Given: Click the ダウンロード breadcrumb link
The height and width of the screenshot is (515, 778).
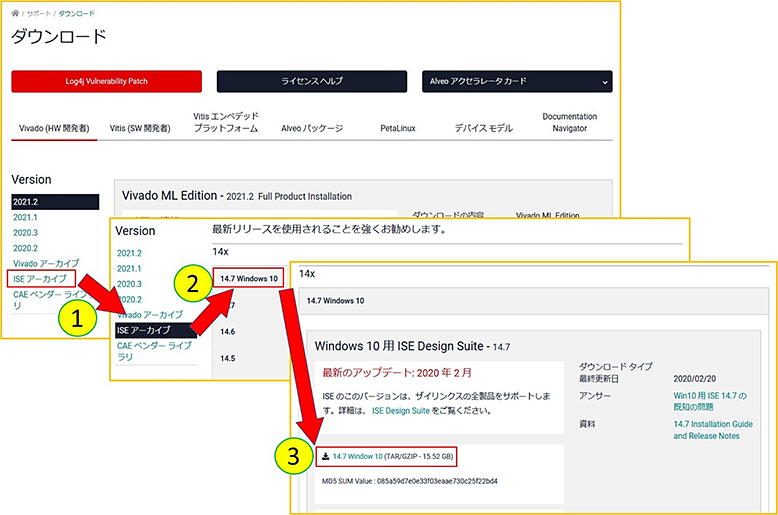Looking at the screenshot, I should [76, 13].
